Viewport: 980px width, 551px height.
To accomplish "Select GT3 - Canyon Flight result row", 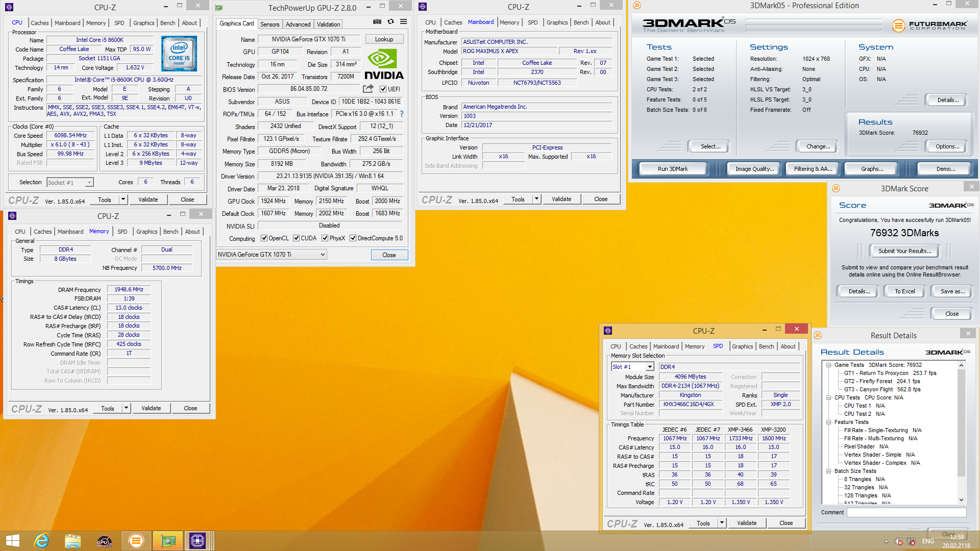I will click(882, 389).
